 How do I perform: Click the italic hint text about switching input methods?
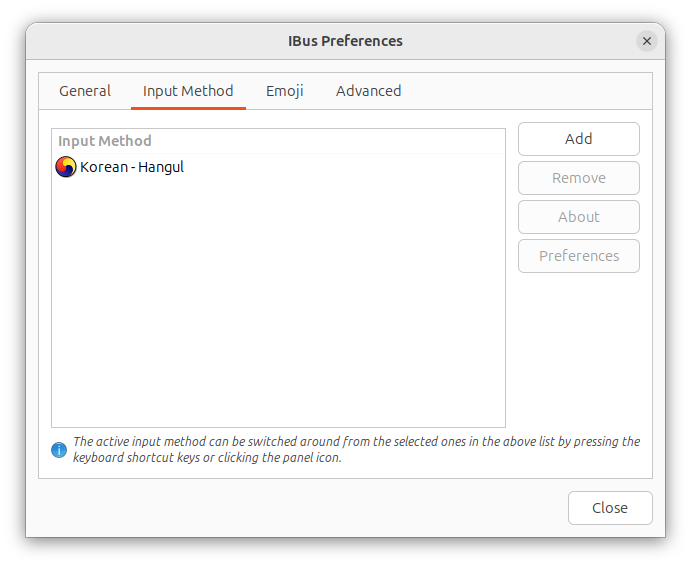pos(356,450)
